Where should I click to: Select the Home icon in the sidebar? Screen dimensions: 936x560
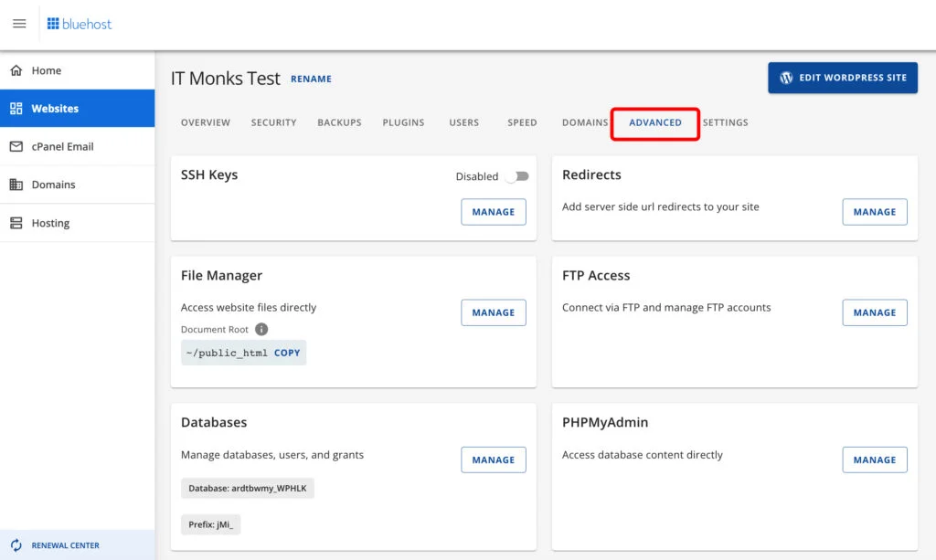click(x=17, y=69)
